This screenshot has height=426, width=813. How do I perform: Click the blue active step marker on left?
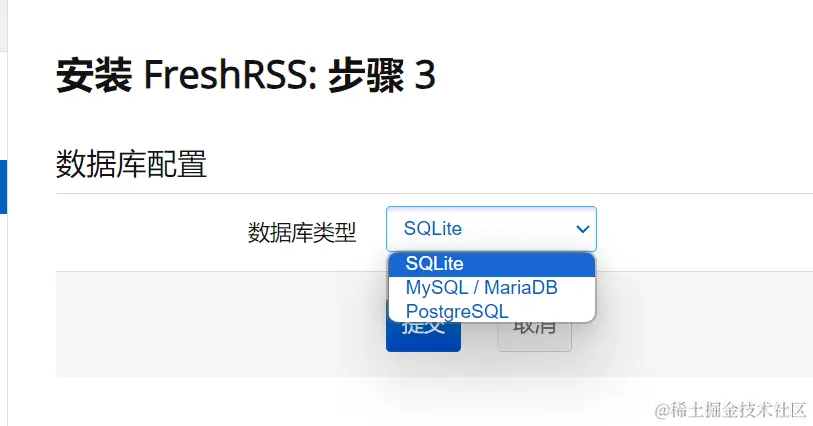(3, 187)
